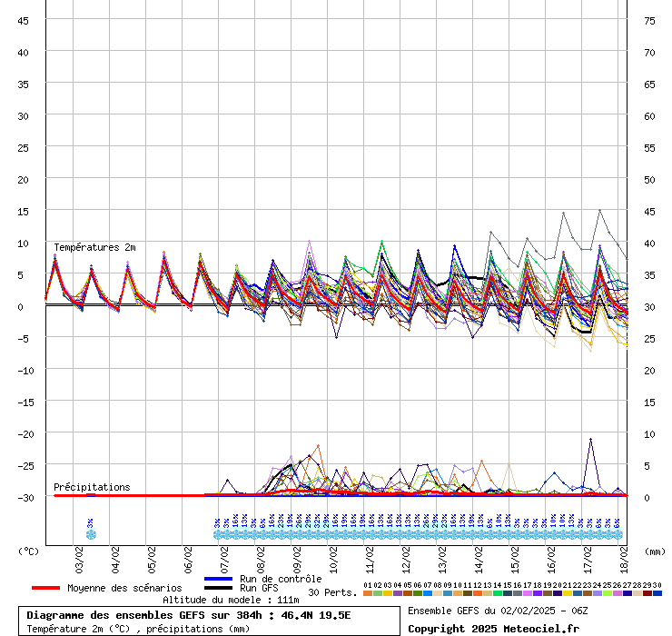672x636 pixels.
Task: Click the lone snowflake icon near 03/02
Action: (x=91, y=535)
